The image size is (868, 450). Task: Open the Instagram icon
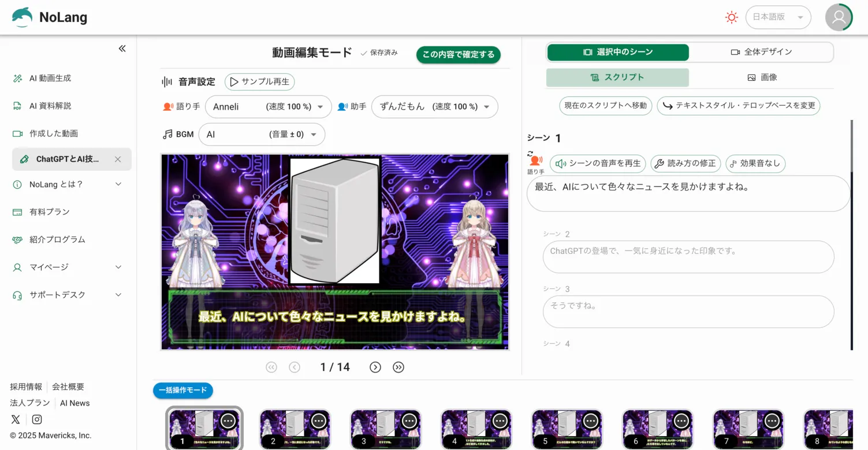click(37, 419)
